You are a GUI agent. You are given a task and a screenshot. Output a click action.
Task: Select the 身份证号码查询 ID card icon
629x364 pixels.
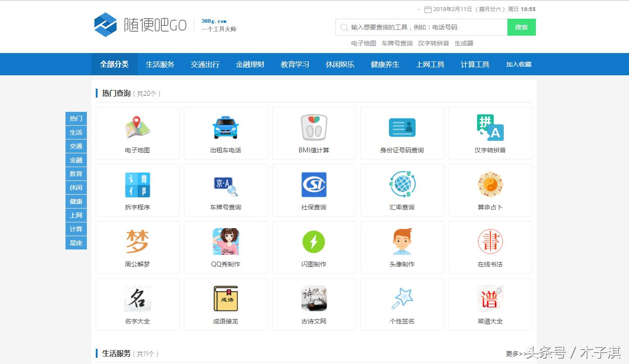coord(402,127)
